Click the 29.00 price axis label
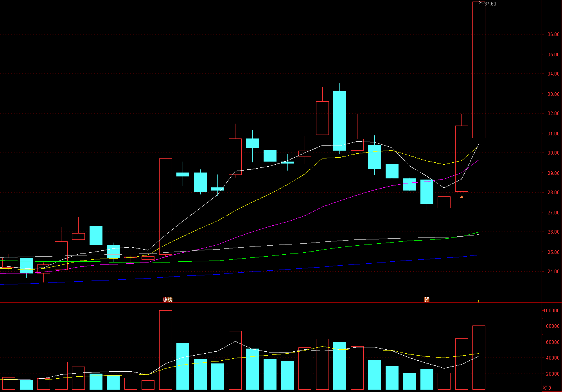 point(553,173)
